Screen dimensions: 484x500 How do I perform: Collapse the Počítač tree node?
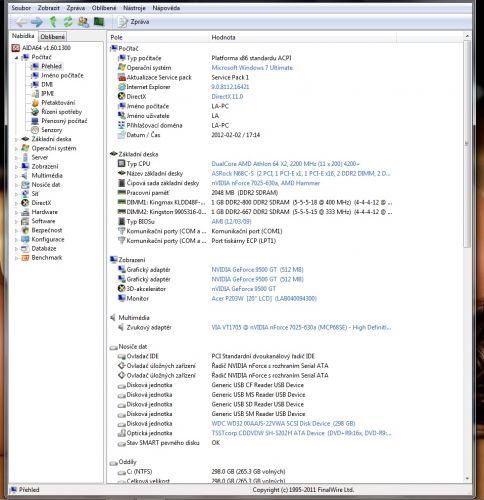[x=16, y=57]
